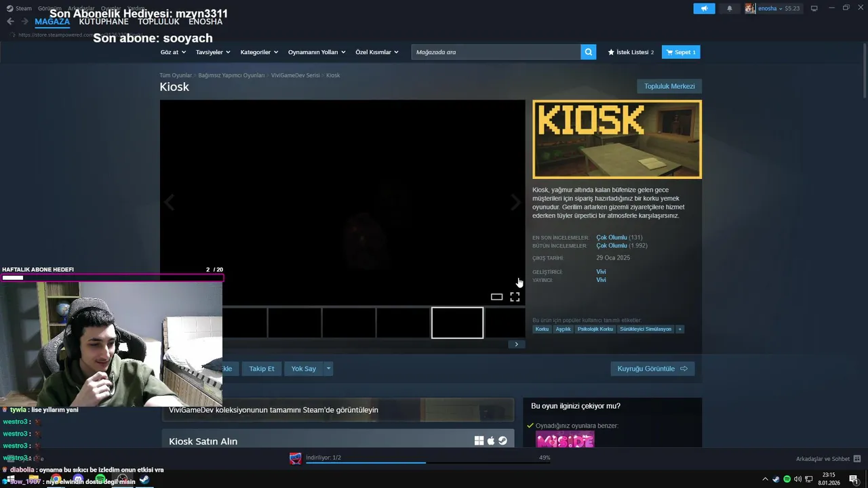Click the Windows platform icon

(x=479, y=441)
